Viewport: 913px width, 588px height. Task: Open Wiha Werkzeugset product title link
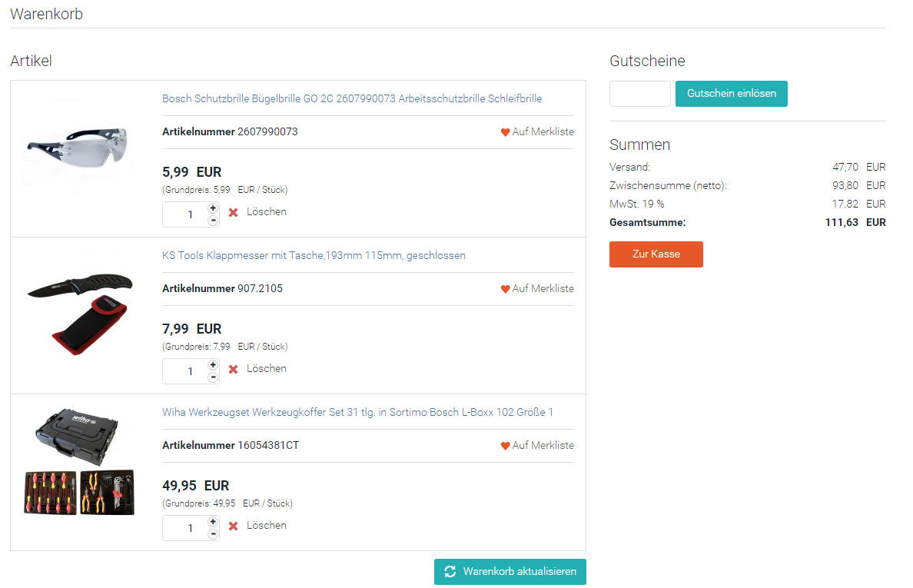(x=357, y=412)
